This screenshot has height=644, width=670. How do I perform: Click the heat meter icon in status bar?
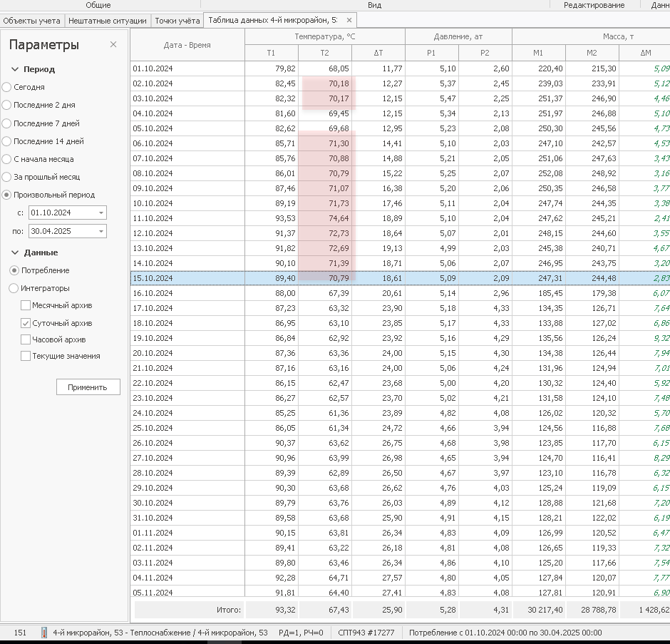pos(44,633)
